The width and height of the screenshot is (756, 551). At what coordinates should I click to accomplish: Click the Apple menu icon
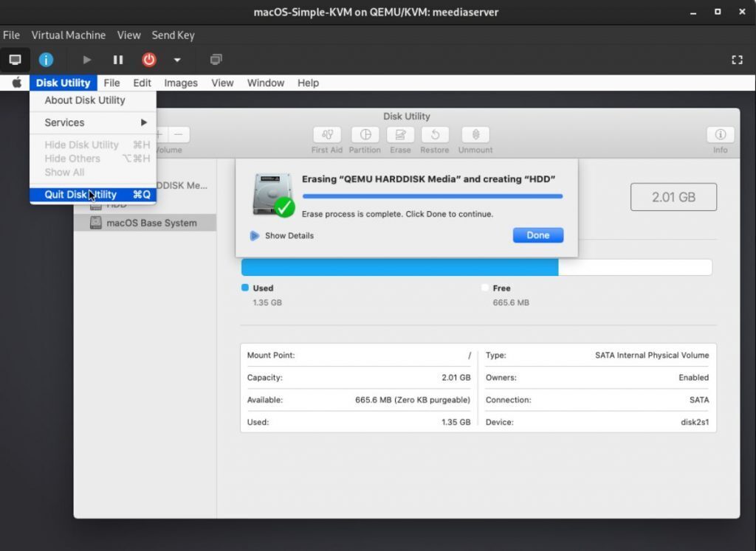point(15,83)
